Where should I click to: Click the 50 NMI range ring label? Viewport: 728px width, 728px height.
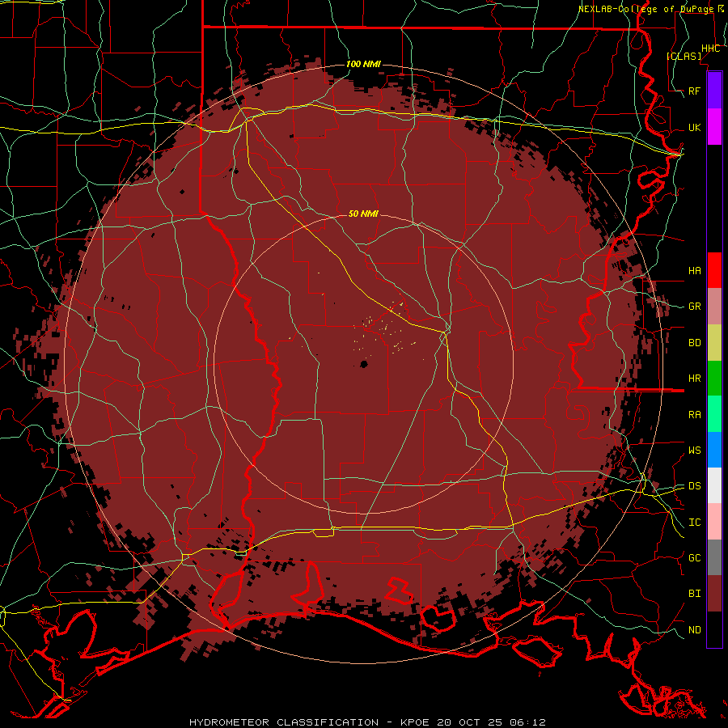(x=363, y=214)
